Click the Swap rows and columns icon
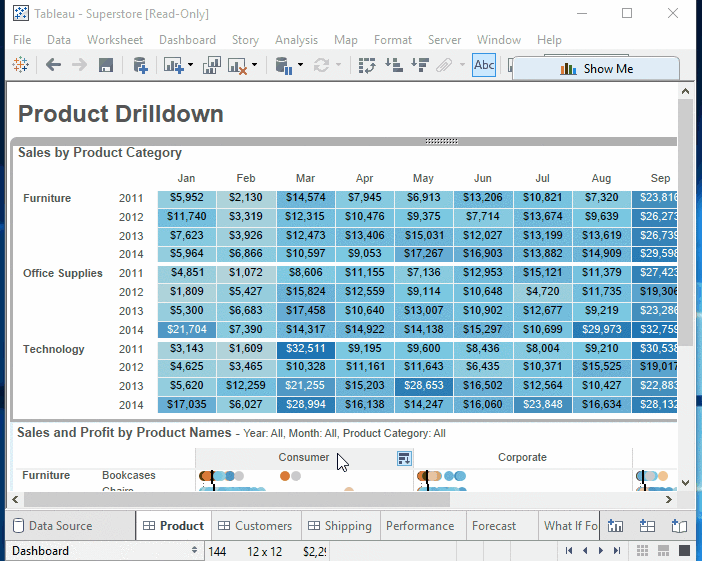Viewport: 702px width, 561px height. point(367,66)
